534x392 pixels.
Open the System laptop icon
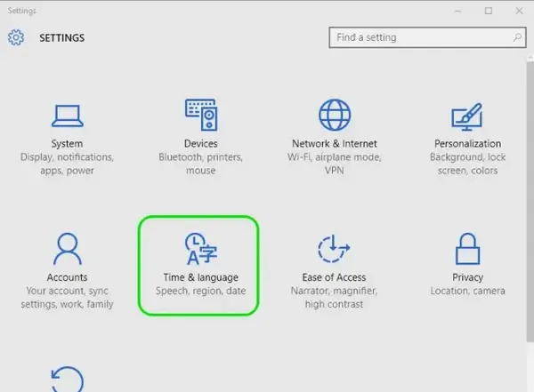click(68, 116)
